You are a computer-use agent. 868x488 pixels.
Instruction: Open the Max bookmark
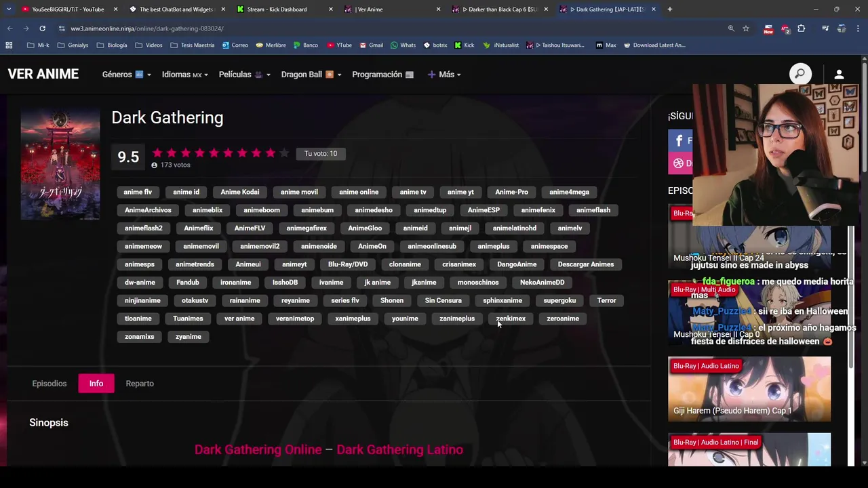(x=606, y=45)
